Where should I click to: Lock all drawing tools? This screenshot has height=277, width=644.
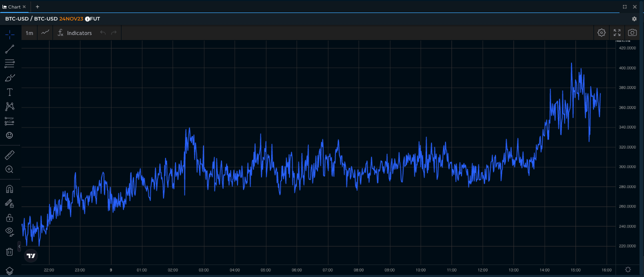9,217
